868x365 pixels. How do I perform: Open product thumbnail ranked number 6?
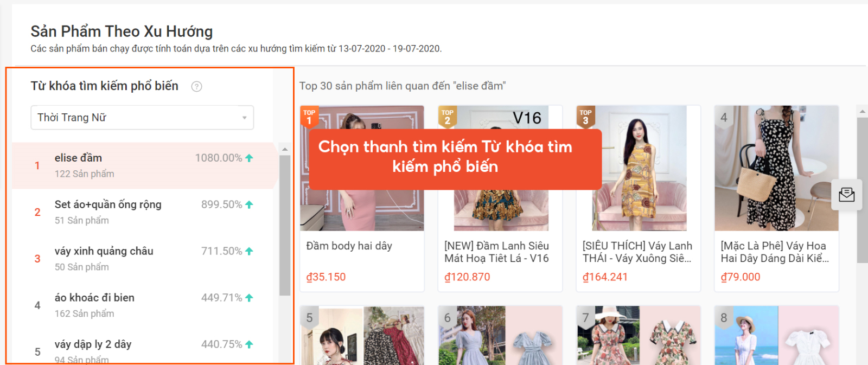click(500, 336)
